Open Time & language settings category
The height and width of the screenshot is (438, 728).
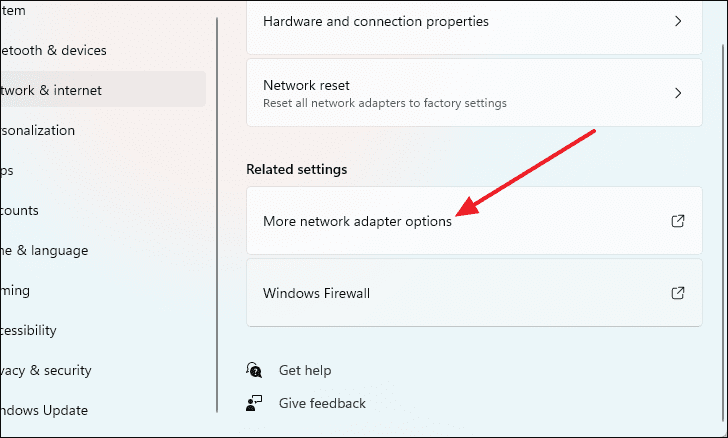tap(44, 251)
